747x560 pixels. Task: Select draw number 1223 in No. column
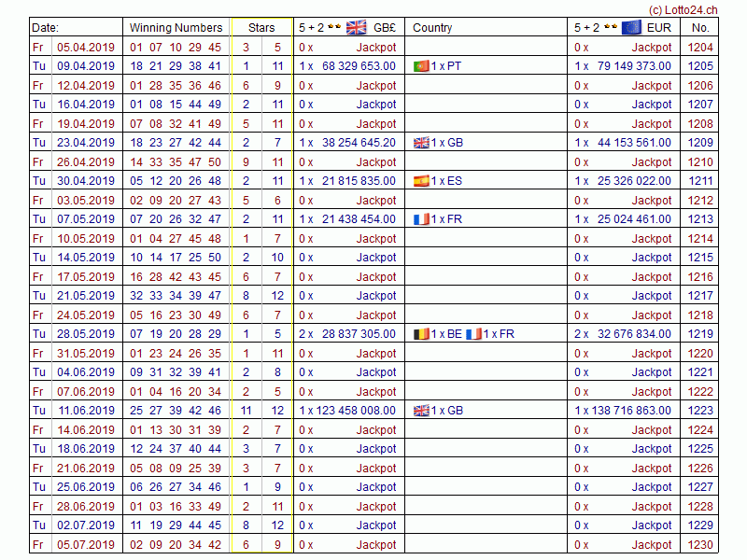(x=699, y=411)
